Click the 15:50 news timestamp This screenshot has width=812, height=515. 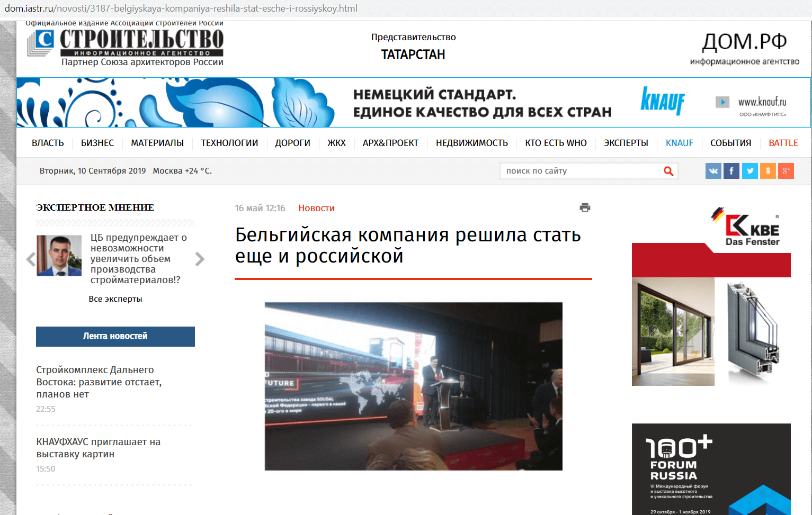tap(46, 469)
